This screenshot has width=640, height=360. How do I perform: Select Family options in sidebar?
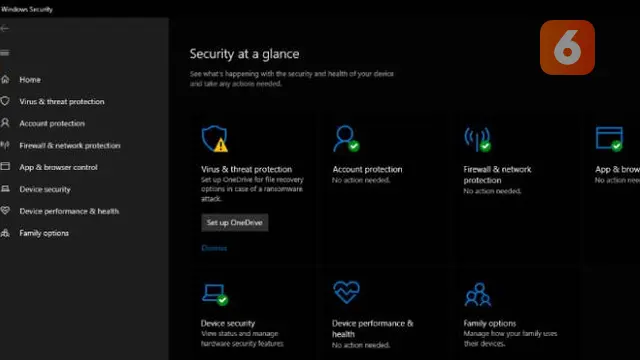pyautogui.click(x=44, y=233)
